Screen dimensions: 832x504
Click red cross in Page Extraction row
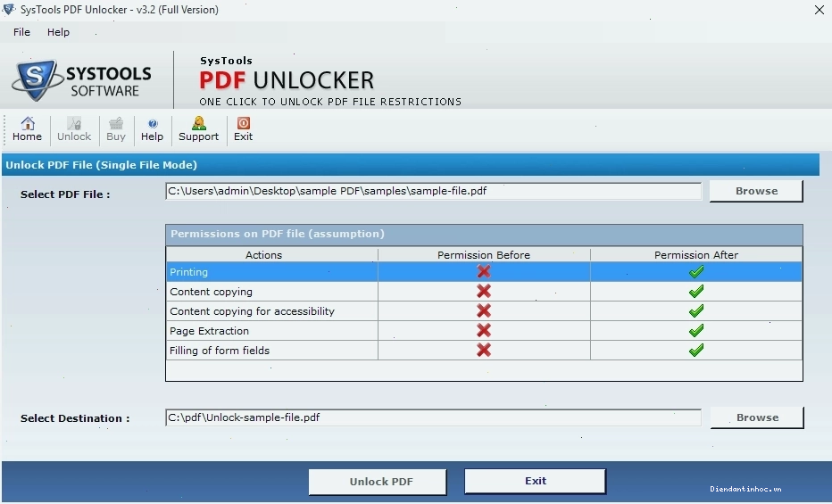pos(483,330)
